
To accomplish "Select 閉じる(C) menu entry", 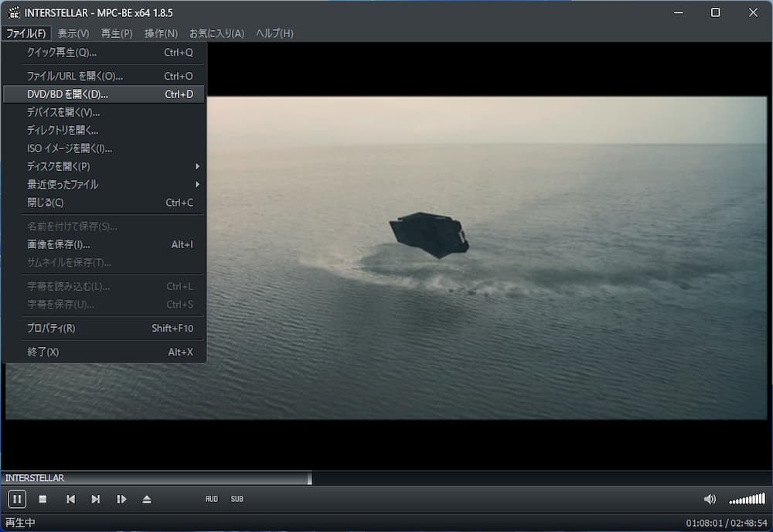I will tap(104, 203).
